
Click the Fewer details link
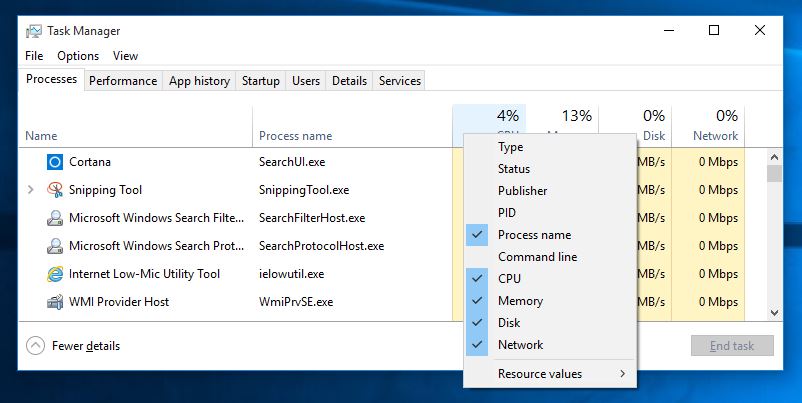pos(86,346)
